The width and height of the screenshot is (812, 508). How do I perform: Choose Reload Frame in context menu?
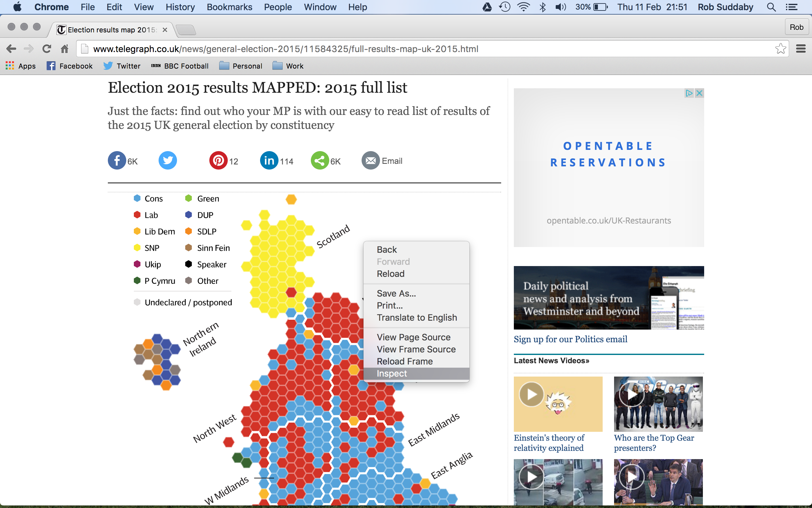(x=416, y=362)
